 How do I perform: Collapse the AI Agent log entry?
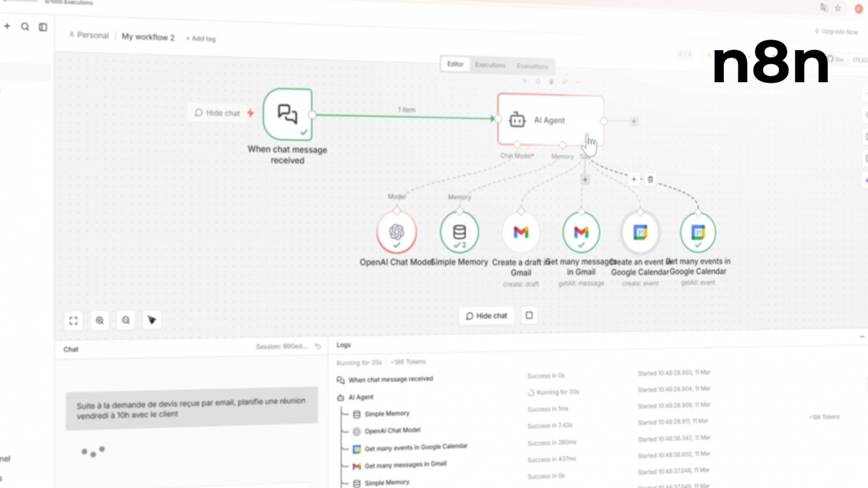pyautogui.click(x=341, y=397)
